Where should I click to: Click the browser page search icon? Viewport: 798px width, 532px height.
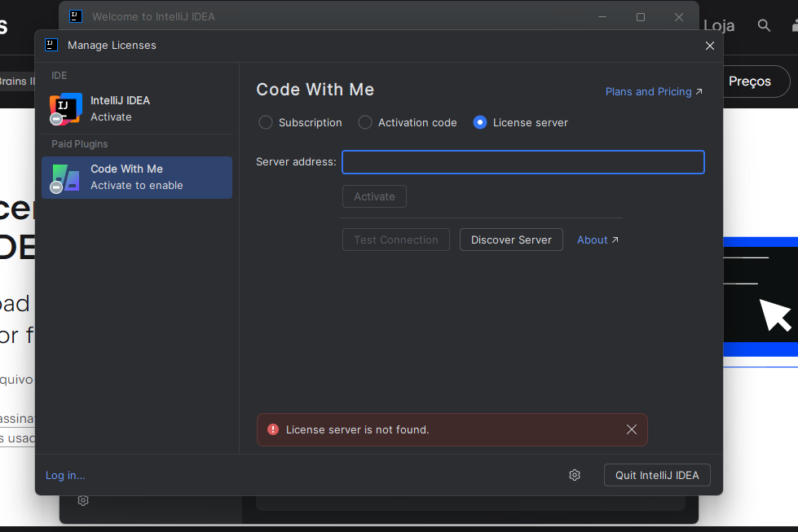(764, 25)
